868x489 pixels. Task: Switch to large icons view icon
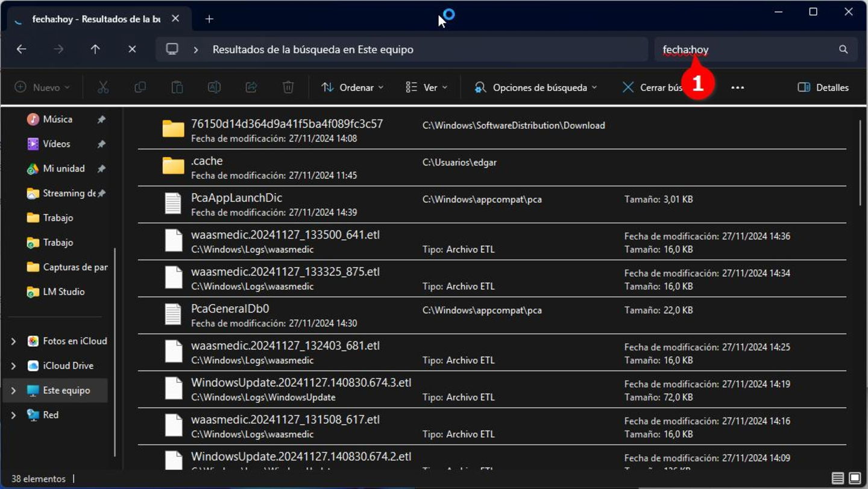pos(855,479)
